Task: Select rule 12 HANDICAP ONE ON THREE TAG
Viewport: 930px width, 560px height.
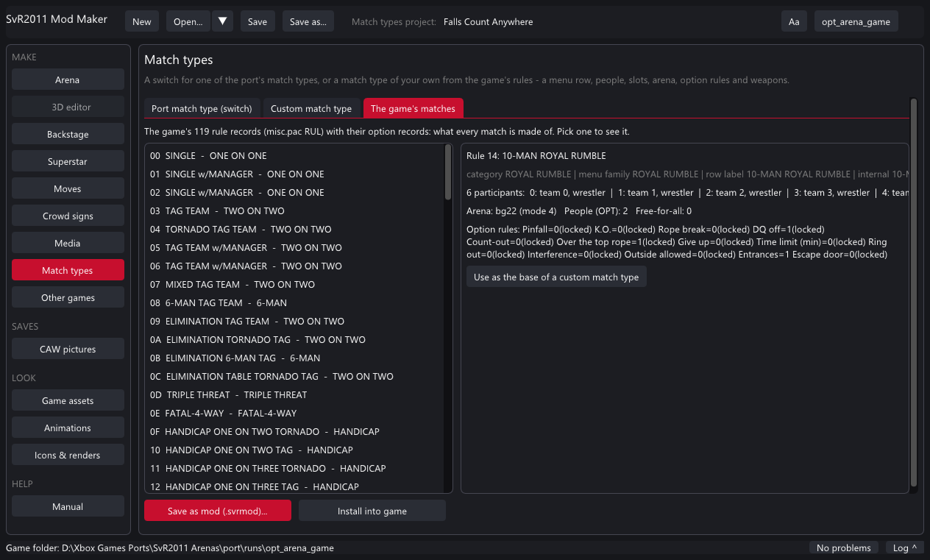Action: pos(294,486)
